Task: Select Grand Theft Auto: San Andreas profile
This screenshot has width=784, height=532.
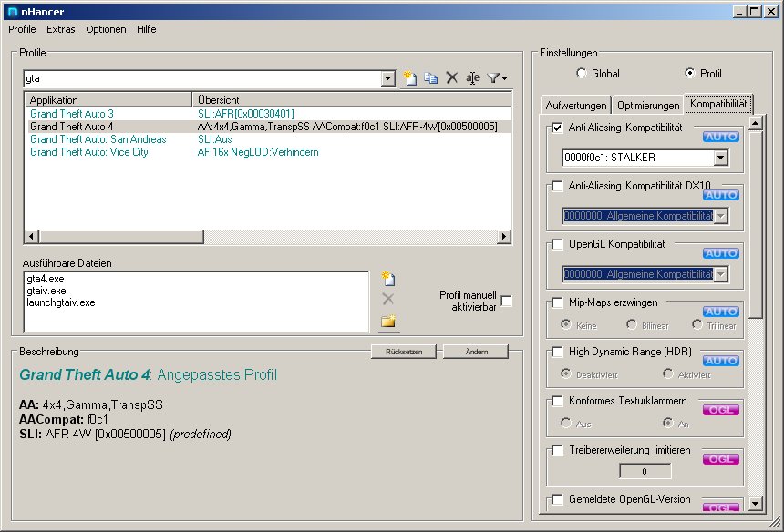Action: point(268,139)
